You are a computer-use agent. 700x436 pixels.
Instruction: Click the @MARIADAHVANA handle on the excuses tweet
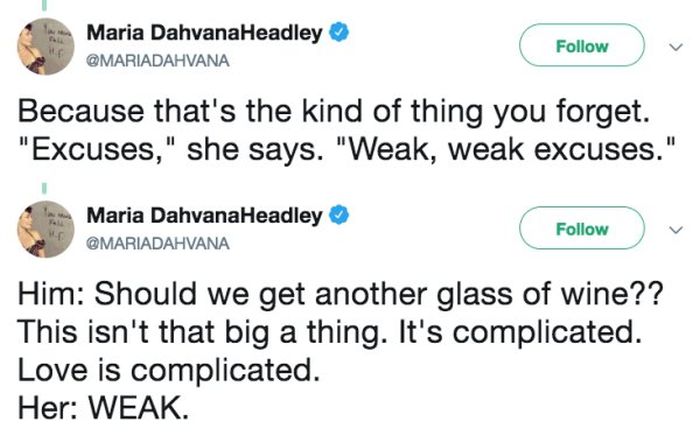pyautogui.click(x=158, y=61)
